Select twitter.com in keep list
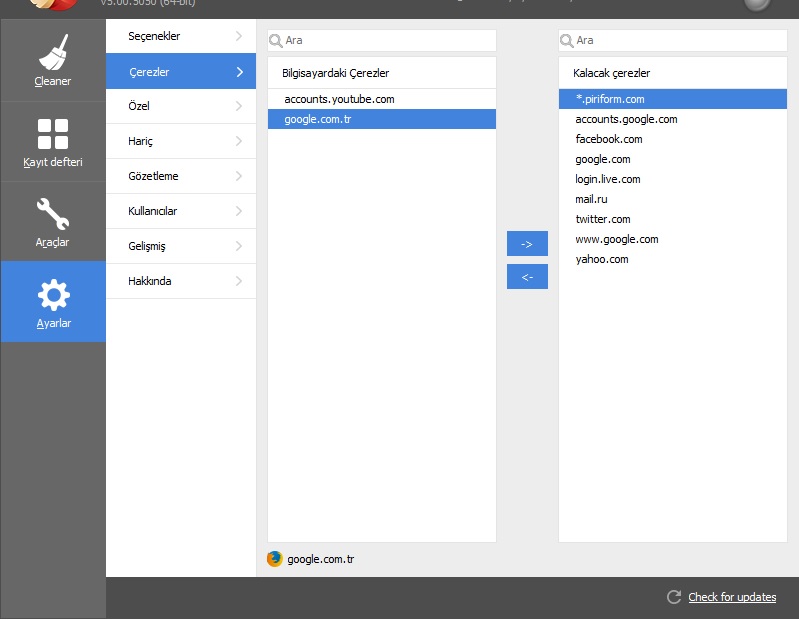Screen dimensions: 799x620 pos(673,219)
